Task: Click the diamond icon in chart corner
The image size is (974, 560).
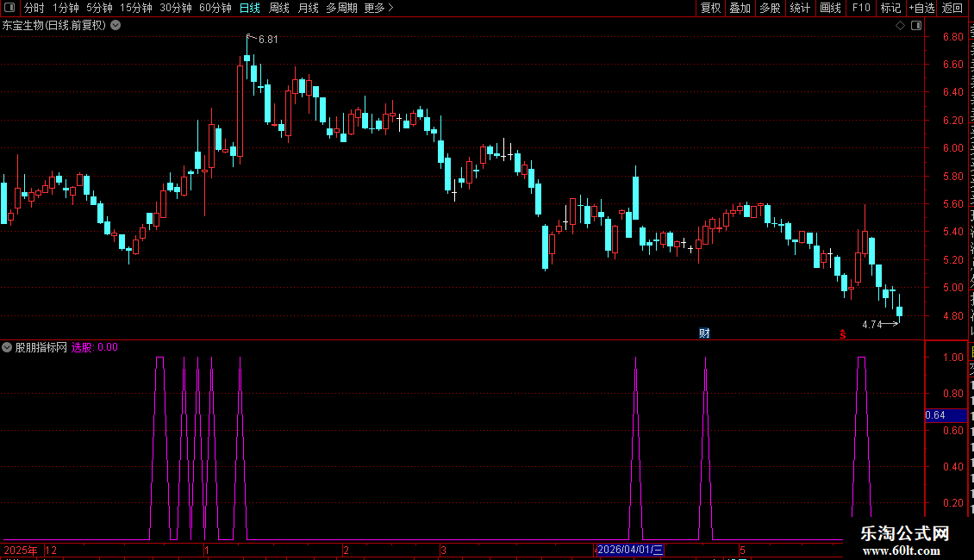Action: (900, 26)
